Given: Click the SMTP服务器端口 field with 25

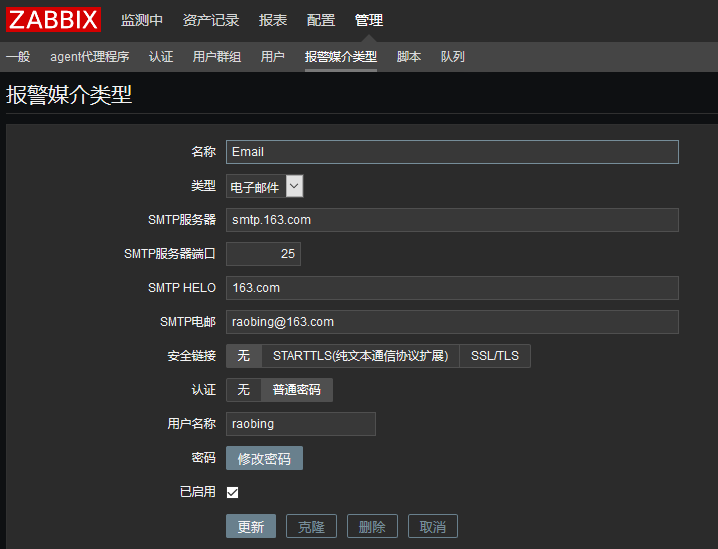Looking at the screenshot, I should pos(263,254).
